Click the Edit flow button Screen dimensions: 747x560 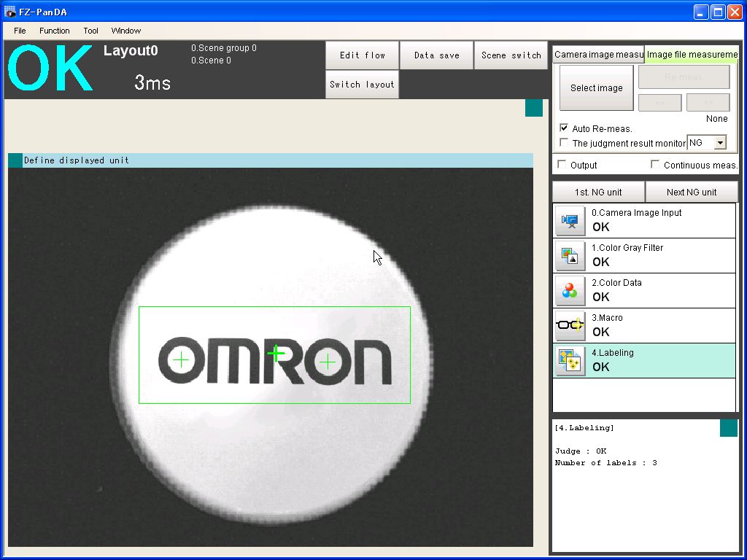pos(362,55)
